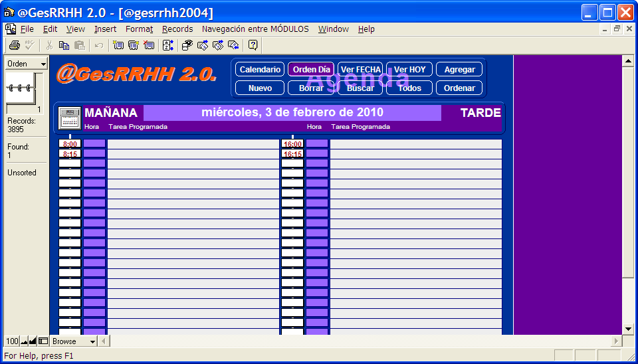The height and width of the screenshot is (364, 638).
Task: Click the 'For Help, press F1' status bar text
Action: pyautogui.click(x=39, y=356)
